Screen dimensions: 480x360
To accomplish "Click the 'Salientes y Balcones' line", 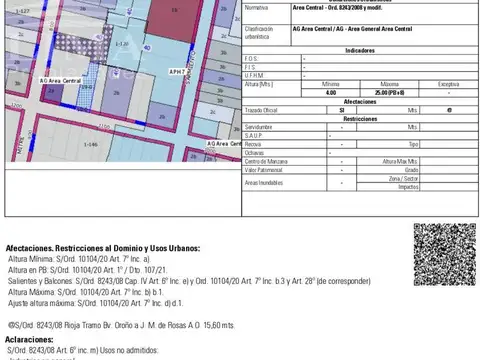I will click(x=189, y=281).
